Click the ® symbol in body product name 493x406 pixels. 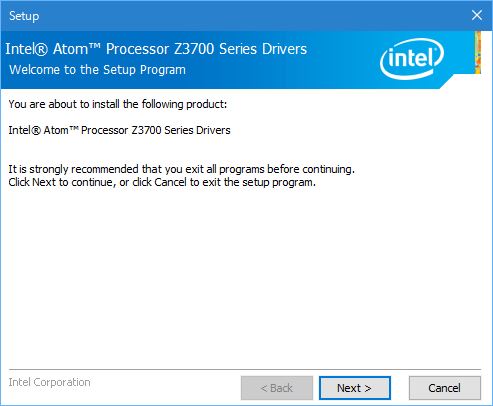pyautogui.click(x=36, y=130)
